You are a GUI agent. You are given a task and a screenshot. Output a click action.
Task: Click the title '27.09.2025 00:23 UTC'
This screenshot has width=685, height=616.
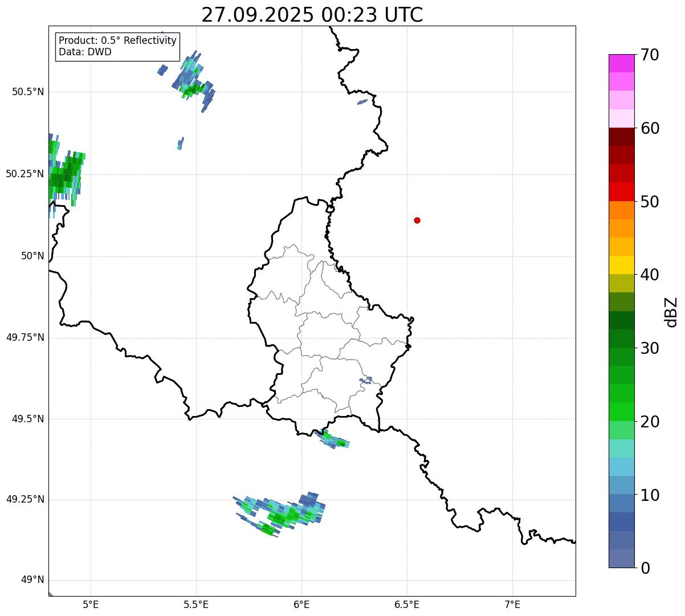[x=312, y=14]
